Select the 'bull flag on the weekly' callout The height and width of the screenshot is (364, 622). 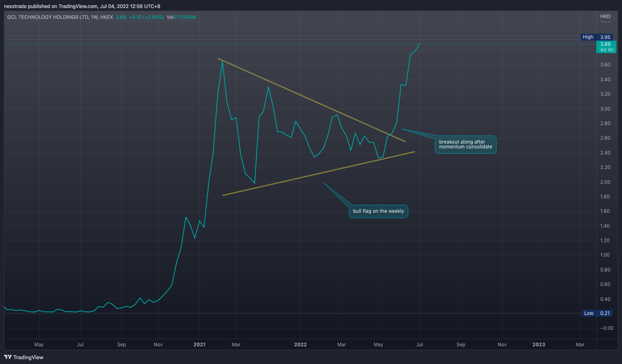pos(379,211)
